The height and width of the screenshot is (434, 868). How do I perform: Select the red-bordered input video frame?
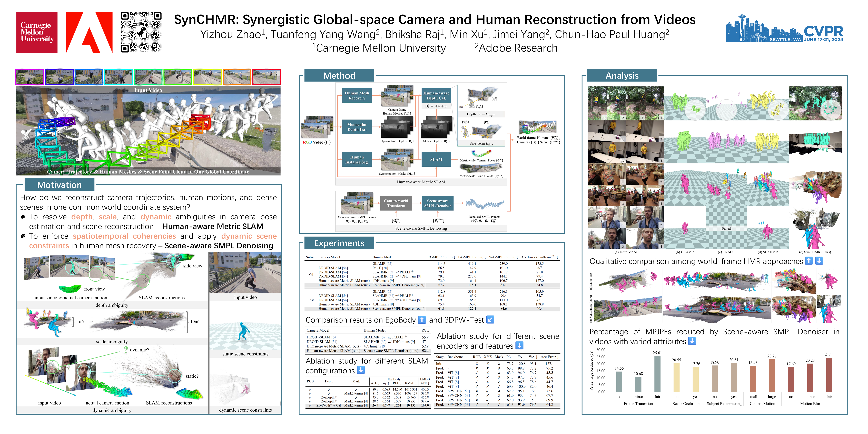[267, 77]
